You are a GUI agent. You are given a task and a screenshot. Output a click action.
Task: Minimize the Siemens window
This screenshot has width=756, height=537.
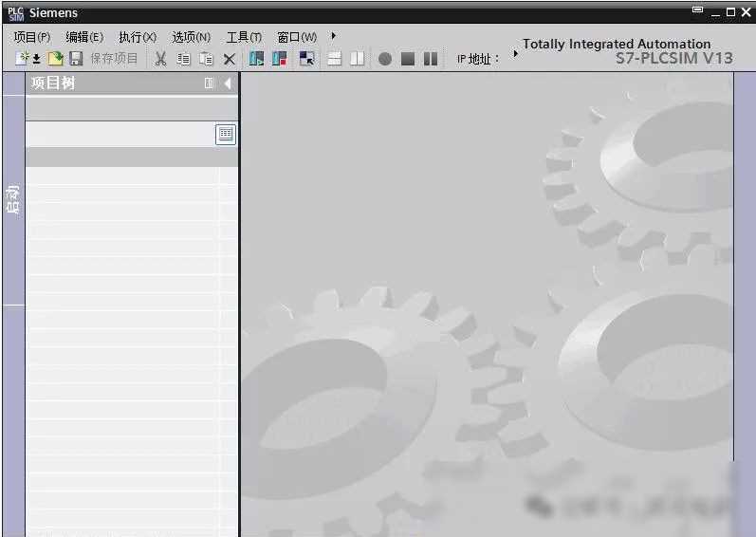point(716,13)
